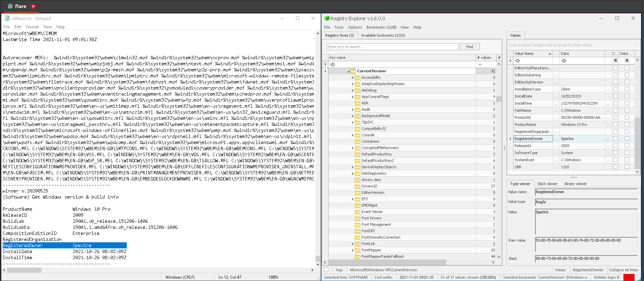
Task: Expand the CorruptedFileRecovery key
Action: (x=353, y=148)
